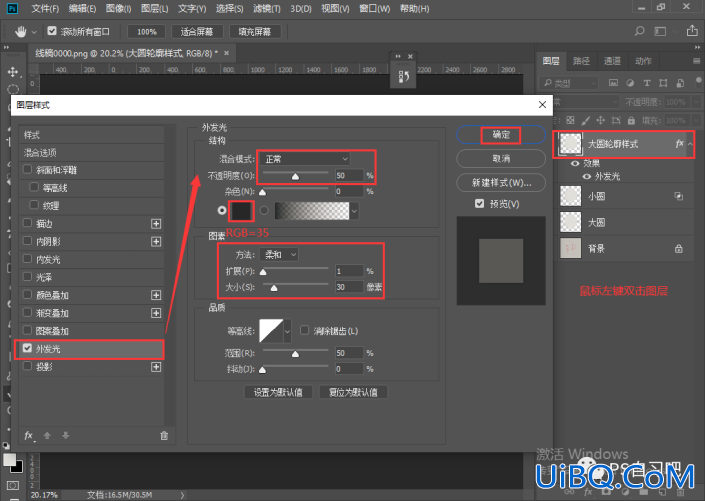Screen dimensions: 705x501
Task: Click the 适合屏幕 button
Action: (x=196, y=31)
